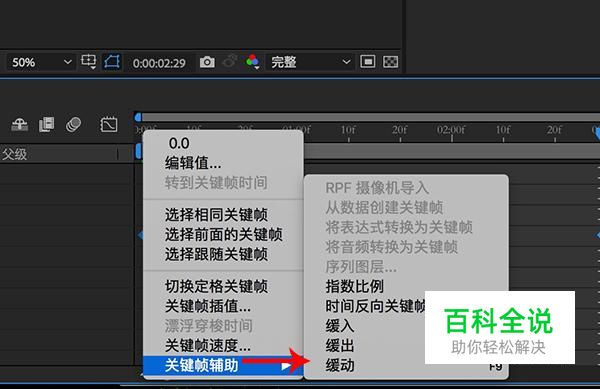Click the work area start handle

(138, 117)
